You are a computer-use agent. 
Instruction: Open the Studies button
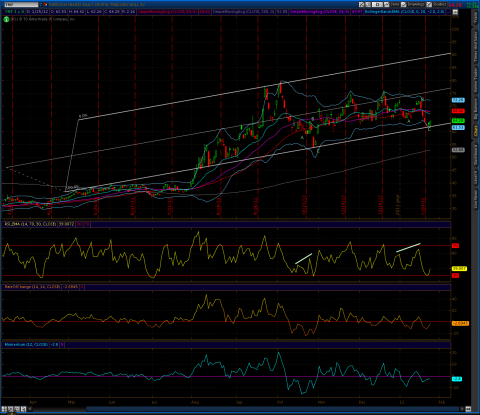click(x=437, y=4)
